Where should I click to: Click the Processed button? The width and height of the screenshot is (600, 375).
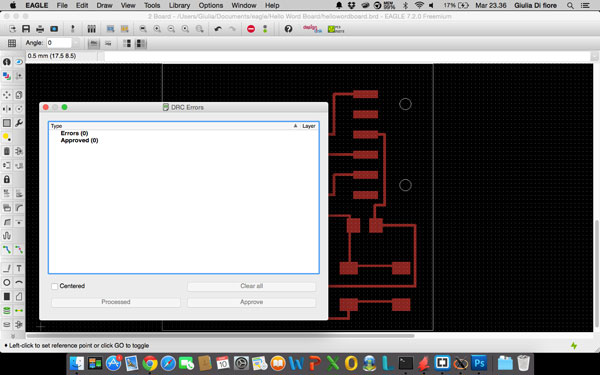116,302
